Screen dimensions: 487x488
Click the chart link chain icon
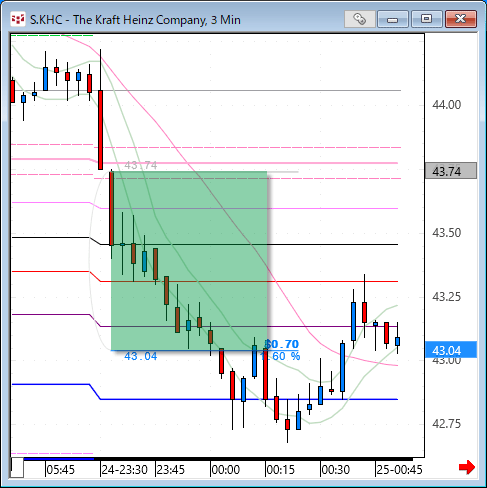click(x=360, y=19)
